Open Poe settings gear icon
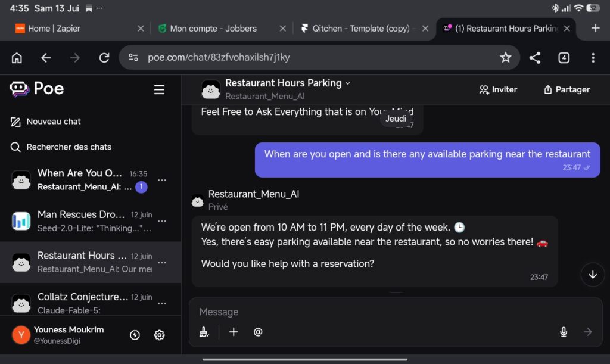This screenshot has height=364, width=610. [159, 335]
